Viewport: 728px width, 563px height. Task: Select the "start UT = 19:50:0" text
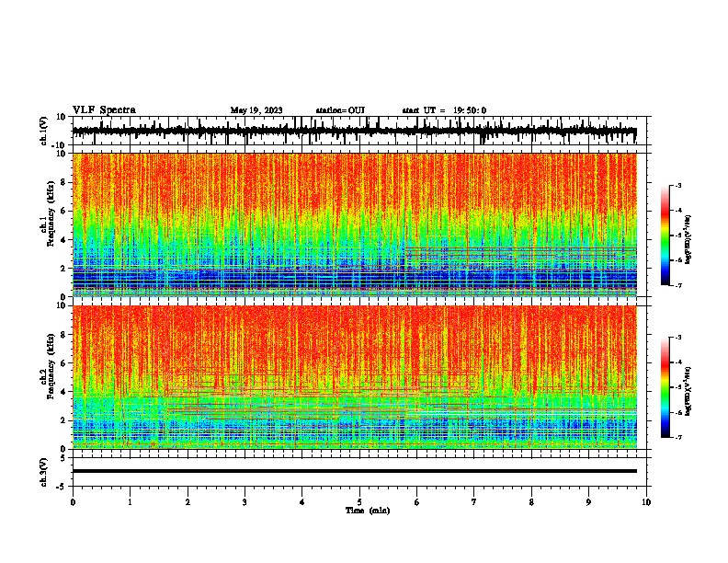click(444, 110)
